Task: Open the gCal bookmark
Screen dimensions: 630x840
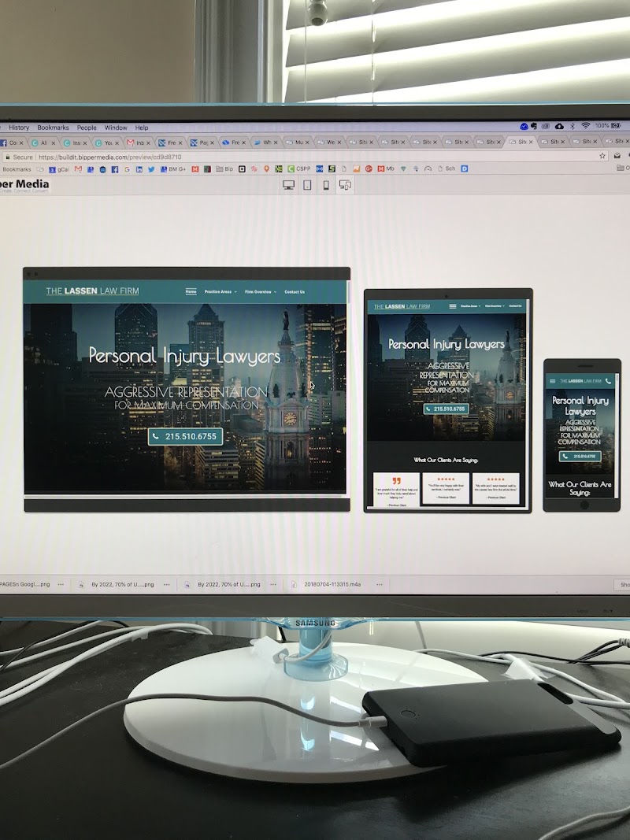Action: pyautogui.click(x=61, y=168)
